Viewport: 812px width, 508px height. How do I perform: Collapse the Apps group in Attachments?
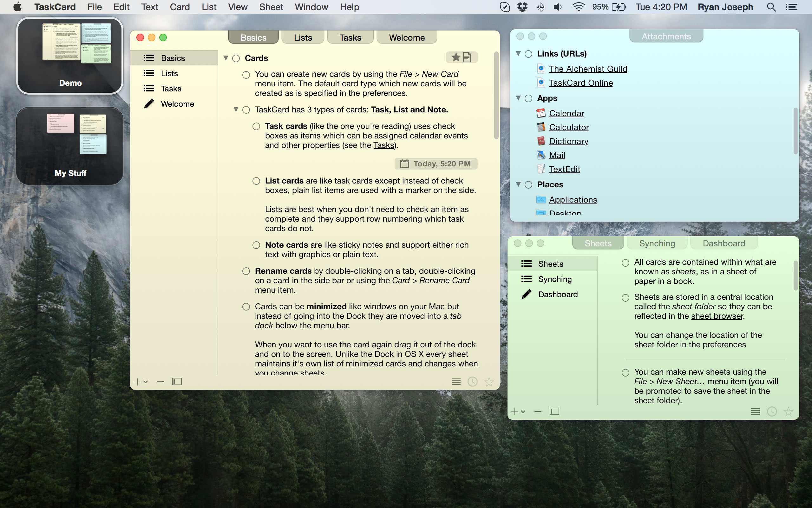click(x=518, y=98)
